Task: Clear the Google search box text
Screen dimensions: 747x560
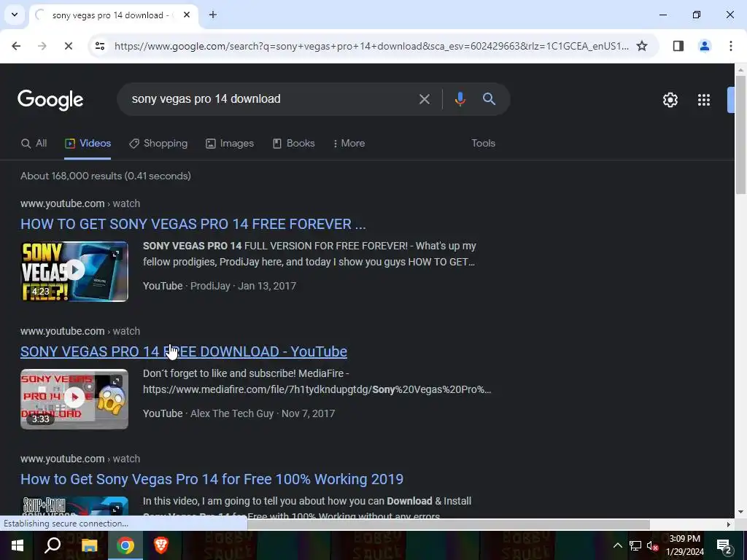Action: [x=424, y=99]
